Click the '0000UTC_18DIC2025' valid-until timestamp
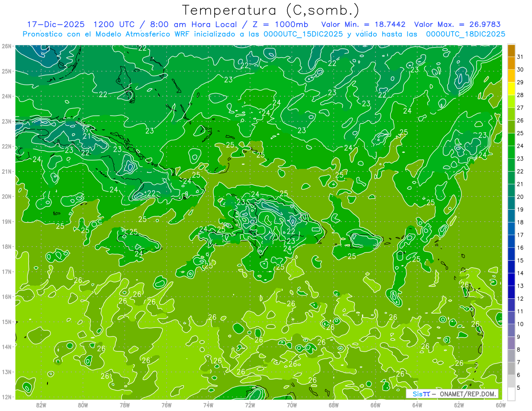532x411 pixels. (x=465, y=34)
